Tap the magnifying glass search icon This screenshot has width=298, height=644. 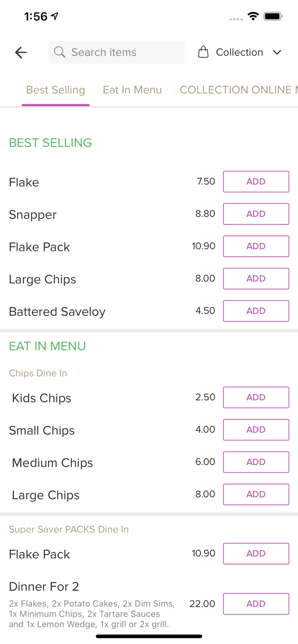60,52
